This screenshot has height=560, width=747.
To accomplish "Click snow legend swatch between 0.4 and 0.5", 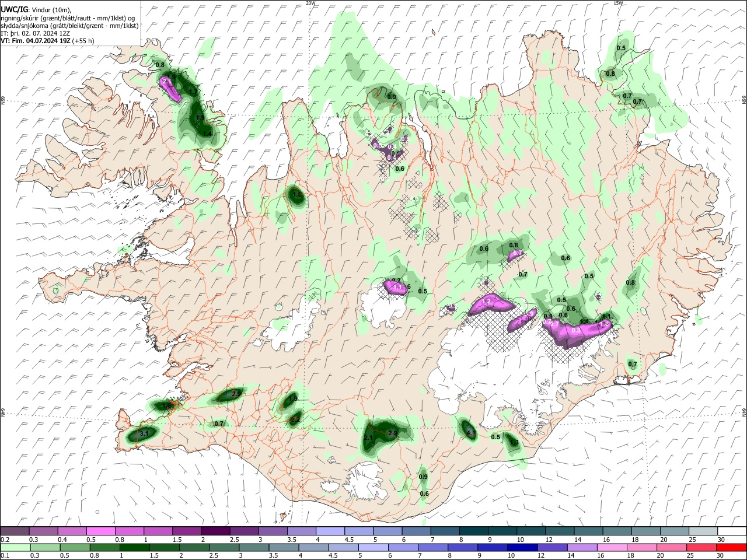I will coord(72,531).
